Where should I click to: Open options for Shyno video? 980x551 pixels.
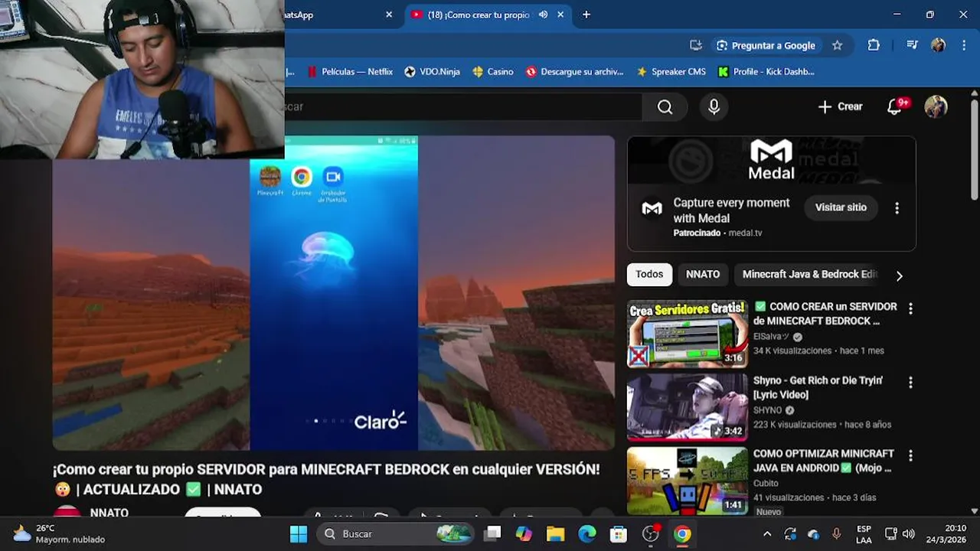pyautogui.click(x=910, y=382)
